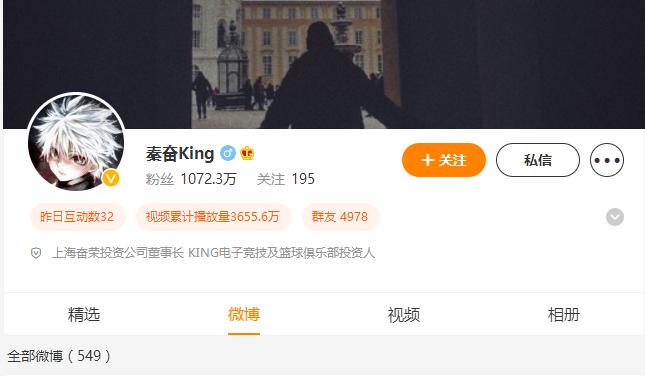645x376 pixels.
Task: Open the white-haired anime avatar picture
Action: 76,142
